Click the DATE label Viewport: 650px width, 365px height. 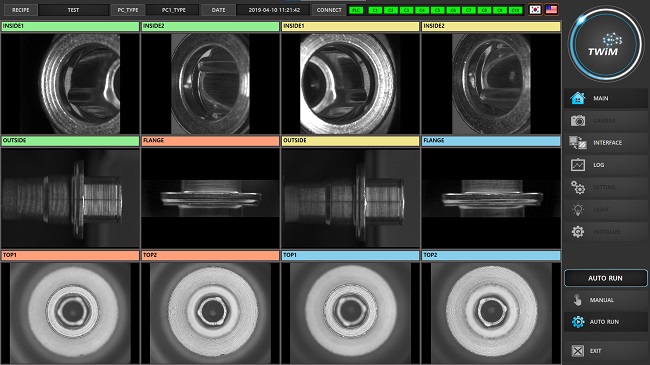point(218,10)
